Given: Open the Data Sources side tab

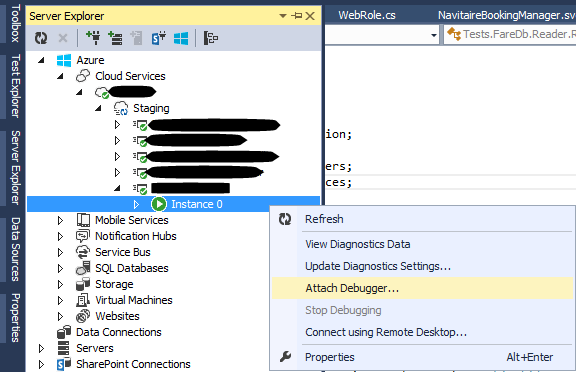Looking at the screenshot, I should [x=14, y=249].
